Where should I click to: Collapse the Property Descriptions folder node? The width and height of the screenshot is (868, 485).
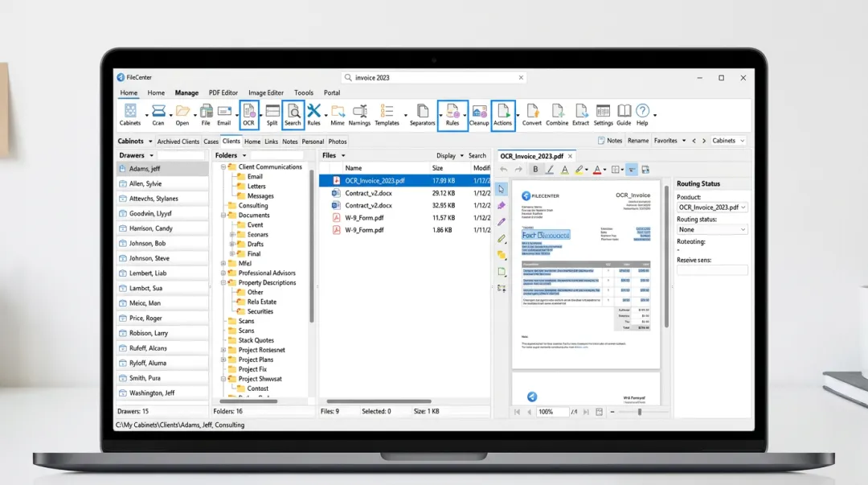pos(223,282)
